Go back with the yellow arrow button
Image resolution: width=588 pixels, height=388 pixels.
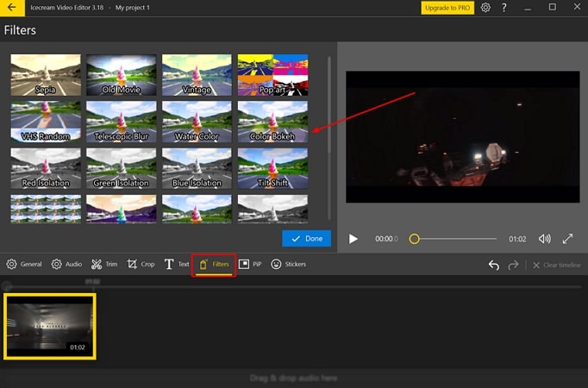[12, 8]
